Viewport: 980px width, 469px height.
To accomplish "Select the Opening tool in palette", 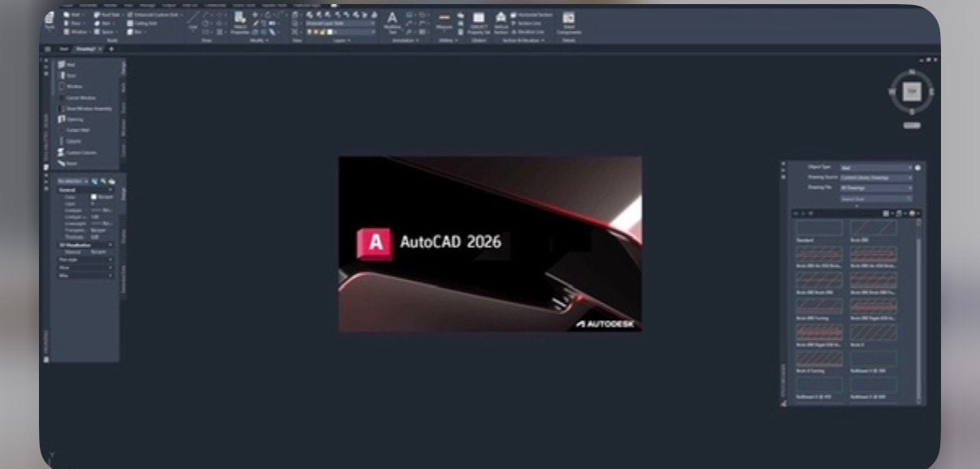I will pyautogui.click(x=72, y=119).
